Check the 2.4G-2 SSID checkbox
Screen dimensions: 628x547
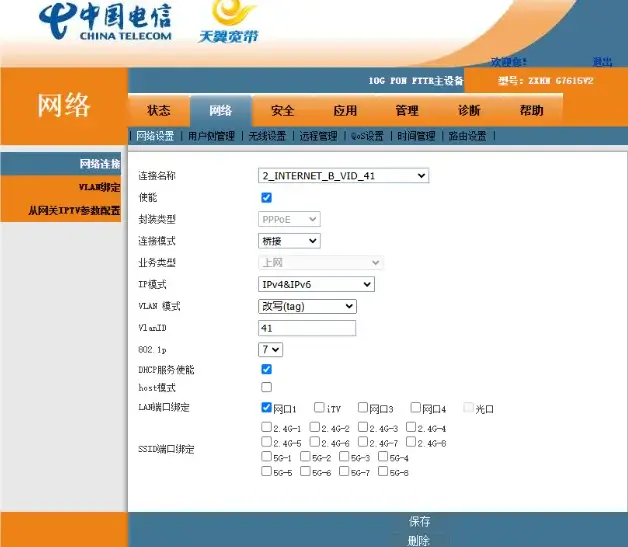(x=315, y=427)
